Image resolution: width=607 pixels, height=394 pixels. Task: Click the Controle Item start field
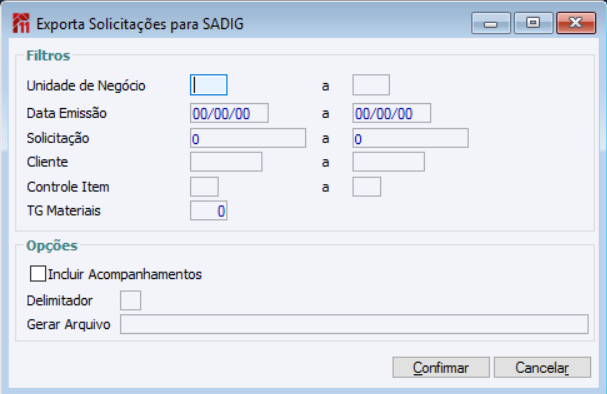[204, 187]
